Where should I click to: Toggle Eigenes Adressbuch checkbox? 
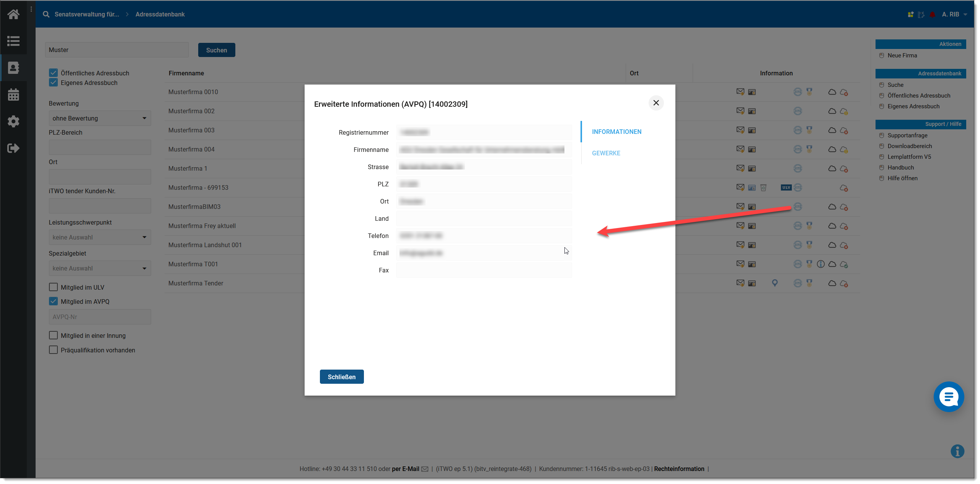[x=53, y=82]
